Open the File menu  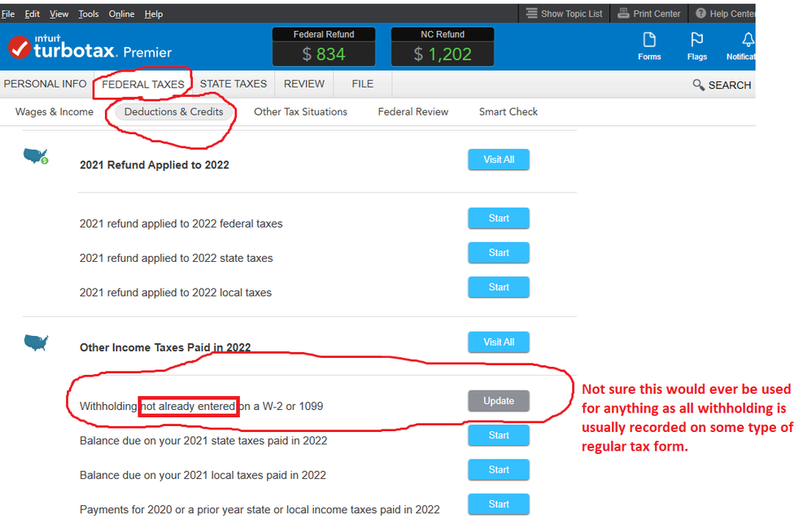click(8, 14)
